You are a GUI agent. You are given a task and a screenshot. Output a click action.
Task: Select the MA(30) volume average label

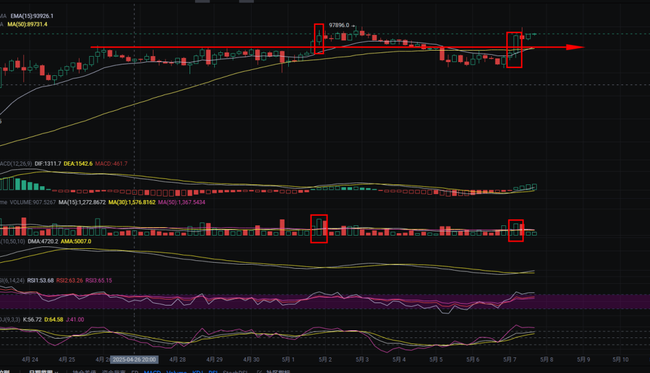point(132,202)
